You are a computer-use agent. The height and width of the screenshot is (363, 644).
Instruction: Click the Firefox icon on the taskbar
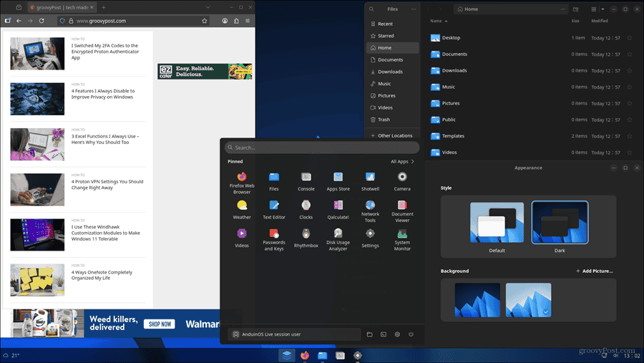[305, 356]
